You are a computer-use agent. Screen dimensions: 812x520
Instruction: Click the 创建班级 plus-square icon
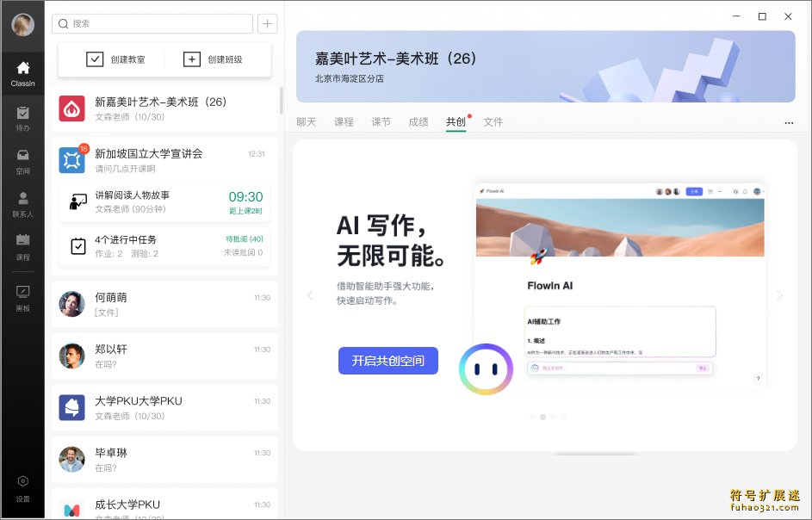coord(192,59)
